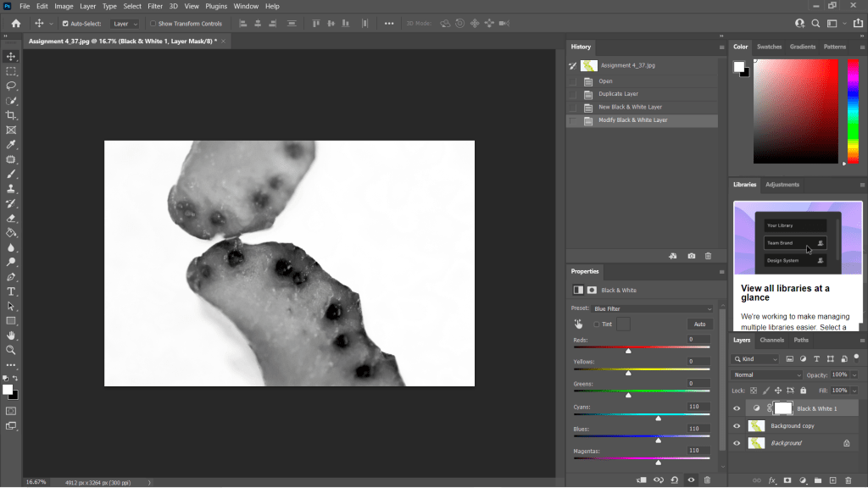Pick the Lasso tool

coord(11,86)
